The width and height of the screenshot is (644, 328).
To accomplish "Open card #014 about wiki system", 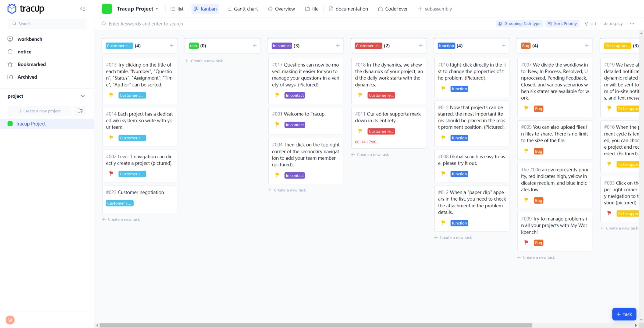I will 140,127.
